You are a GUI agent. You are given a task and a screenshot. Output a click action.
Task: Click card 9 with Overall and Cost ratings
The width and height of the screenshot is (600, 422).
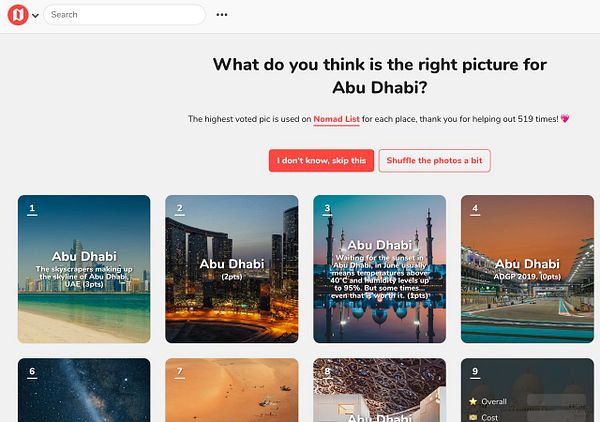coord(527,390)
